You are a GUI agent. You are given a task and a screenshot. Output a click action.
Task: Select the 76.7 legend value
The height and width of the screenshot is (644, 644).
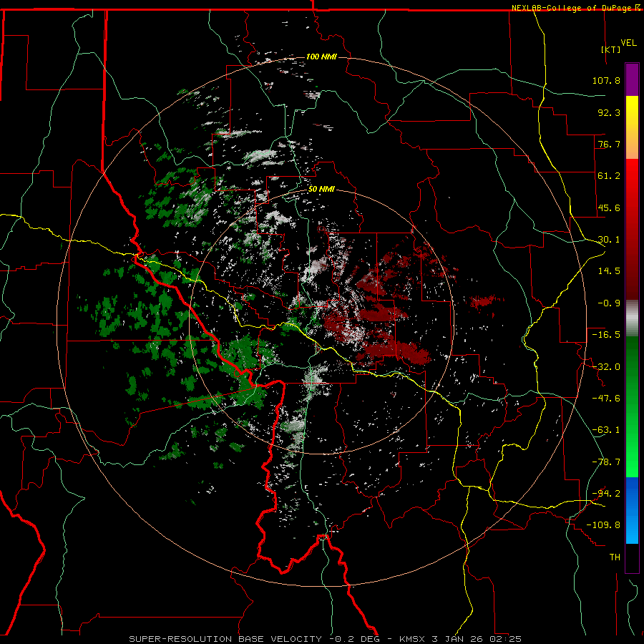609,144
